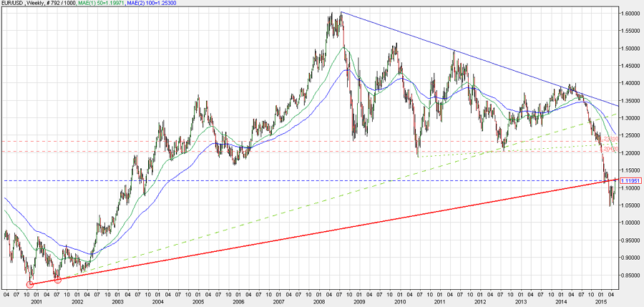Click the 2007 year label on time axis
This screenshot has height=307, width=644.
[x=279, y=302]
